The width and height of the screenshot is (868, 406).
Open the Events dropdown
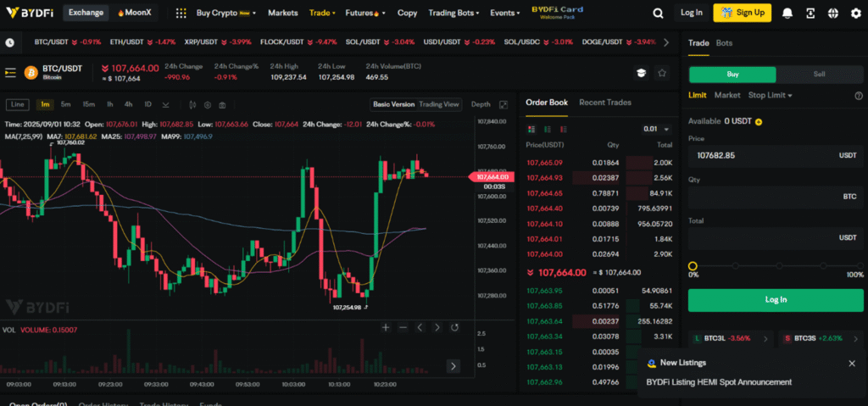[x=505, y=13]
